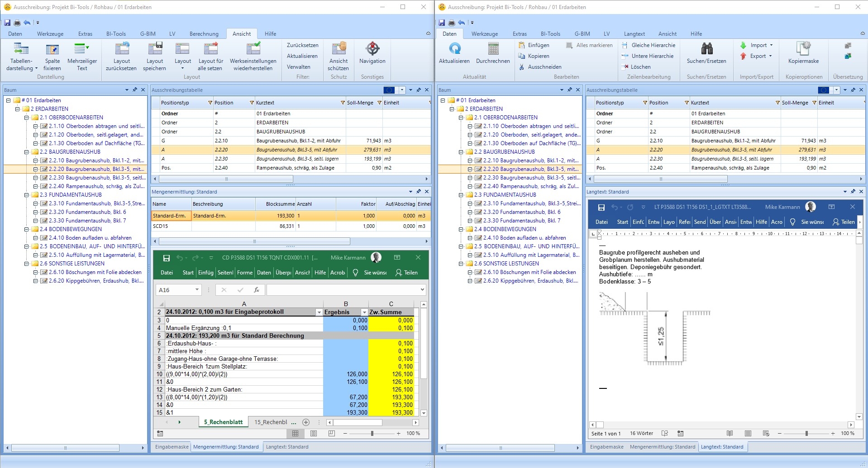Click the Suchen/Ersetzen binoculars icon
The height and width of the screenshot is (468, 868).
(x=706, y=49)
